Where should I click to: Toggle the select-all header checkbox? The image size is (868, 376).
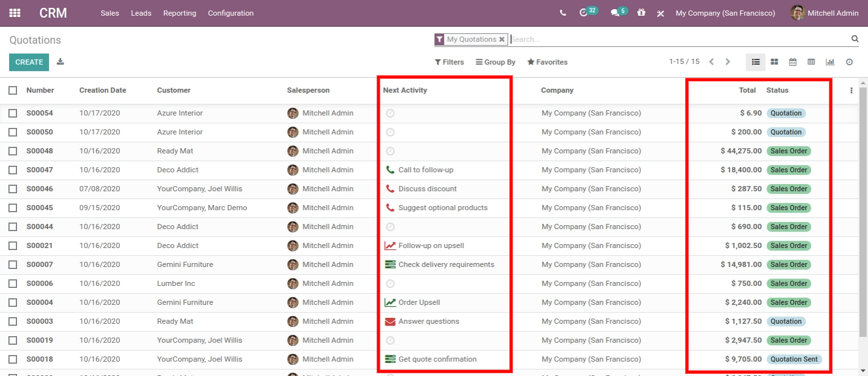[x=13, y=90]
